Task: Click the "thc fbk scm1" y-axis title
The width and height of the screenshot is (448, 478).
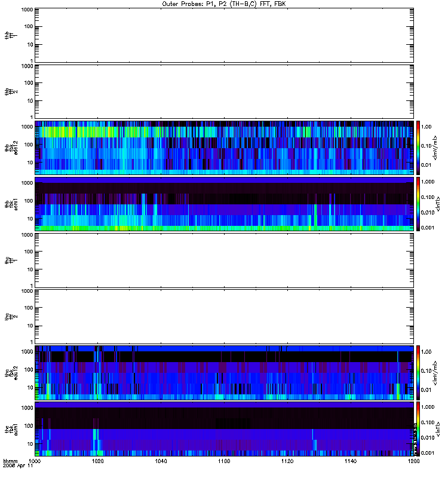Action: tap(11, 429)
